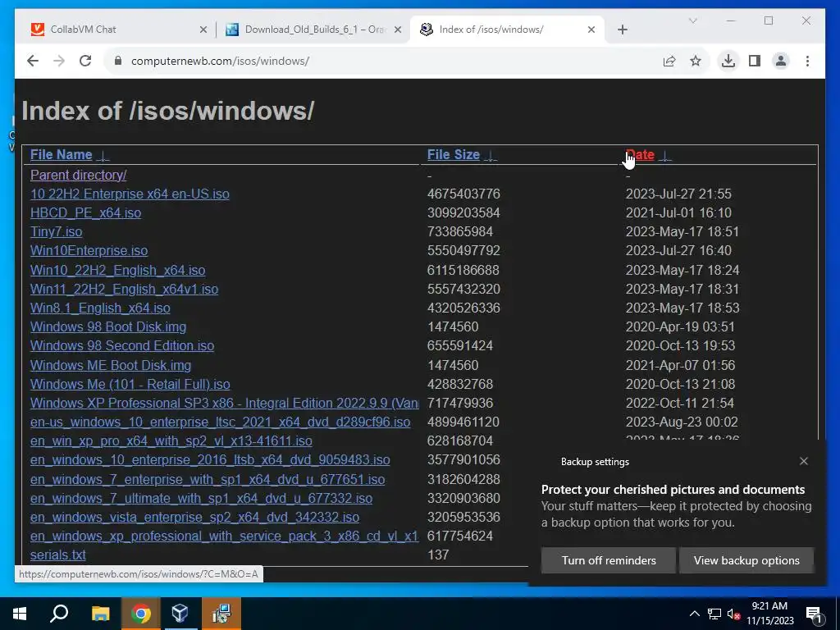
Task: Sort the listing by File Name
Action: pos(61,155)
